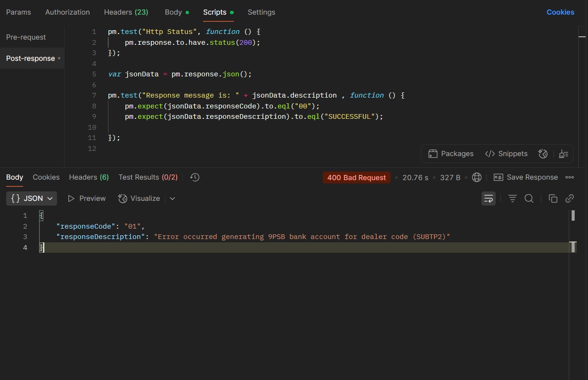This screenshot has width=588, height=380.
Task: Toggle word wrap for the response
Action: (x=489, y=198)
